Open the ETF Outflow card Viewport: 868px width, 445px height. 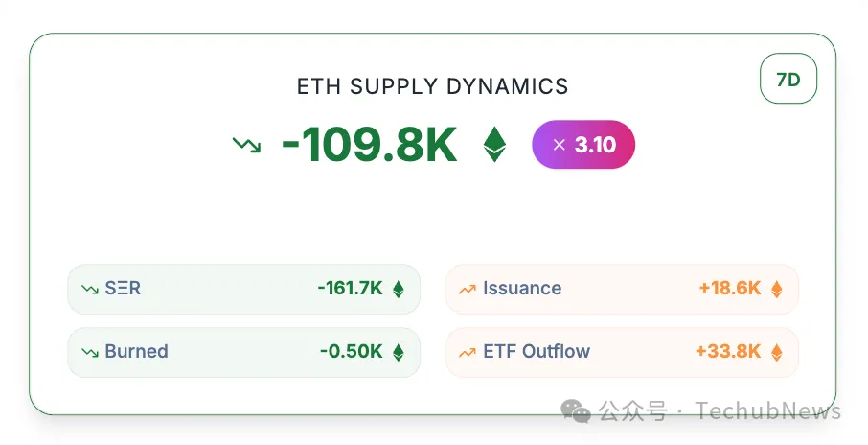622,352
